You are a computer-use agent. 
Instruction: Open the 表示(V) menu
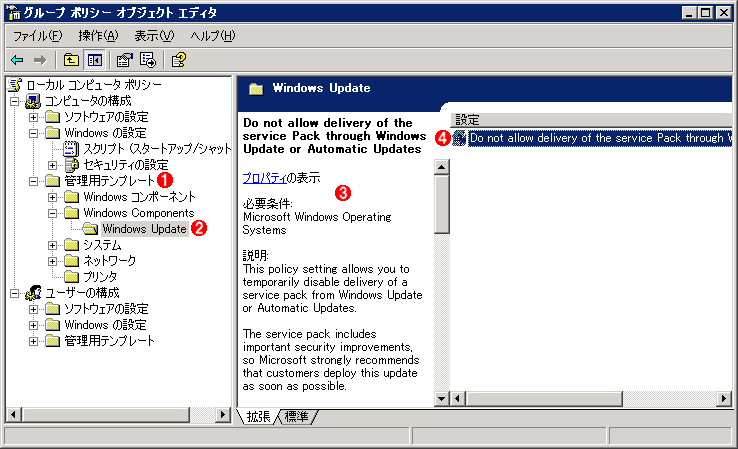(154, 36)
